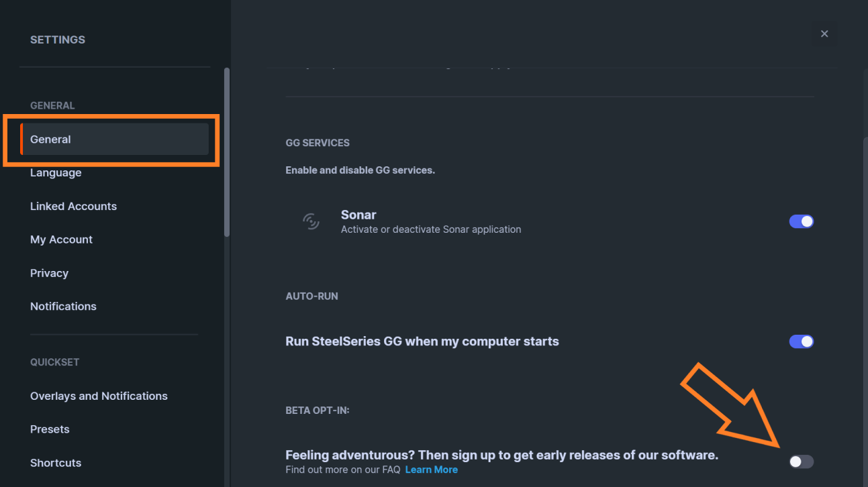
Task: Enable the beta opt-in early releases toggle
Action: click(802, 462)
